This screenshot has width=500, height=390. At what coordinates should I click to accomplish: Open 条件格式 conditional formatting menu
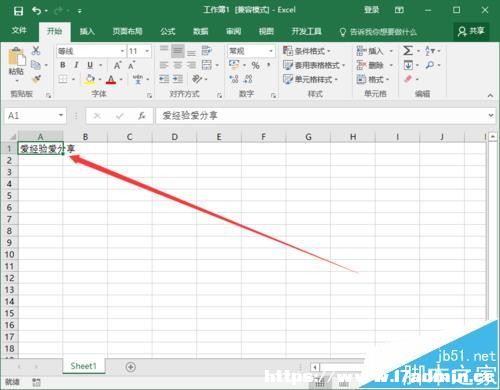(307, 51)
